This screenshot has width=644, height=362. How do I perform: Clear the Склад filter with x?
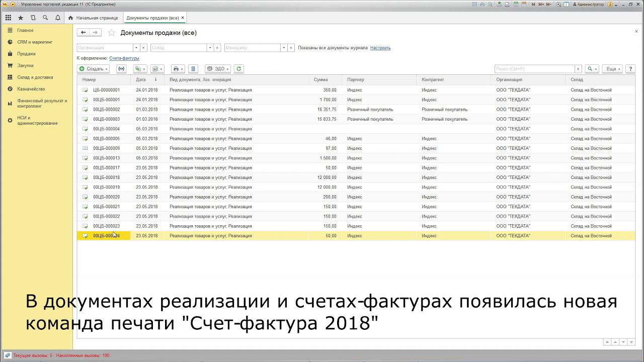(217, 48)
